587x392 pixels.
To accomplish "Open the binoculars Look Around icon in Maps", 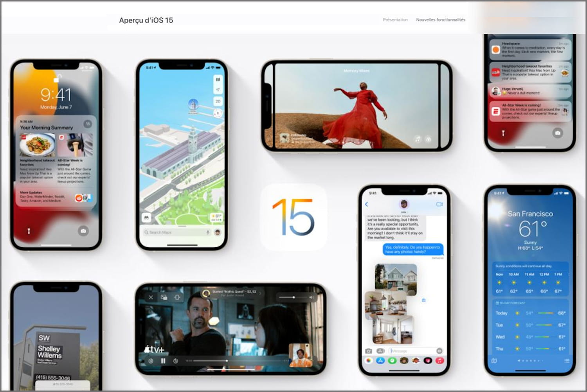I will (147, 218).
